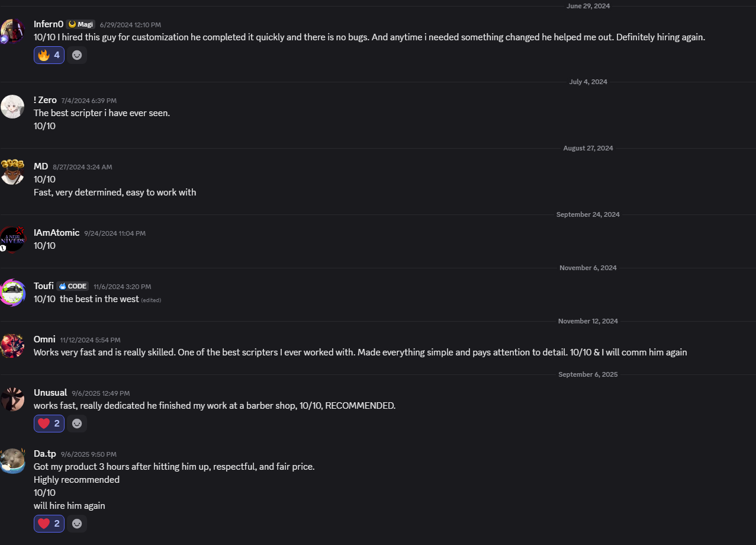The image size is (756, 545).
Task: Toggle the heart reaction on Unusual's review
Action: [x=49, y=424]
